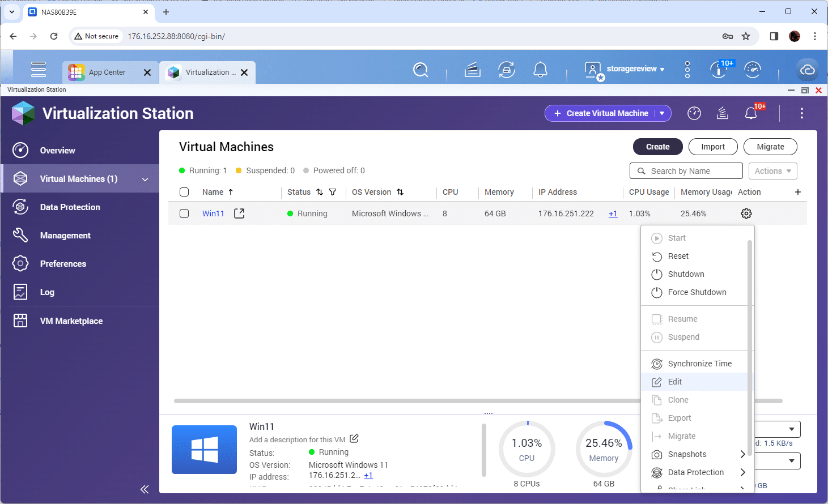Click the details panel vertical scrollbar

(484, 450)
